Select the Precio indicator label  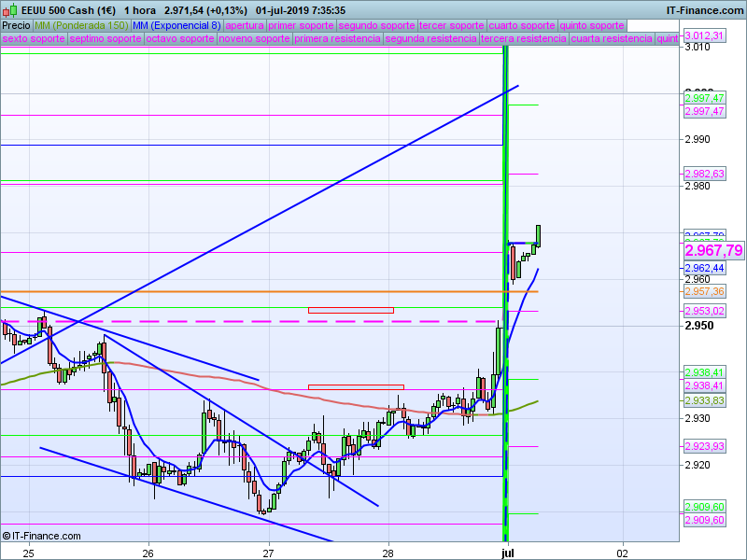(16, 25)
